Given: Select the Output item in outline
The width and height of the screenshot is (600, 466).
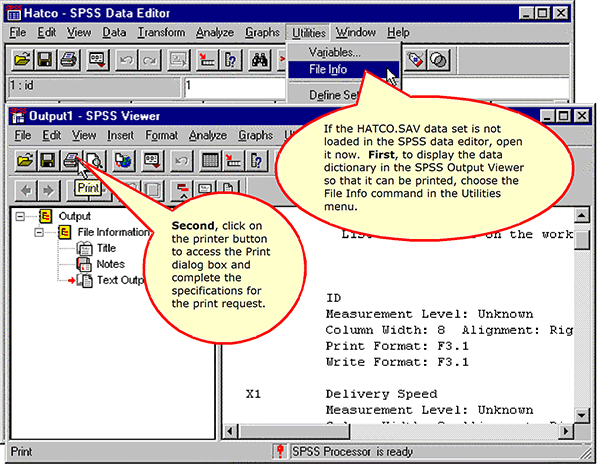Looking at the screenshot, I should [75, 217].
